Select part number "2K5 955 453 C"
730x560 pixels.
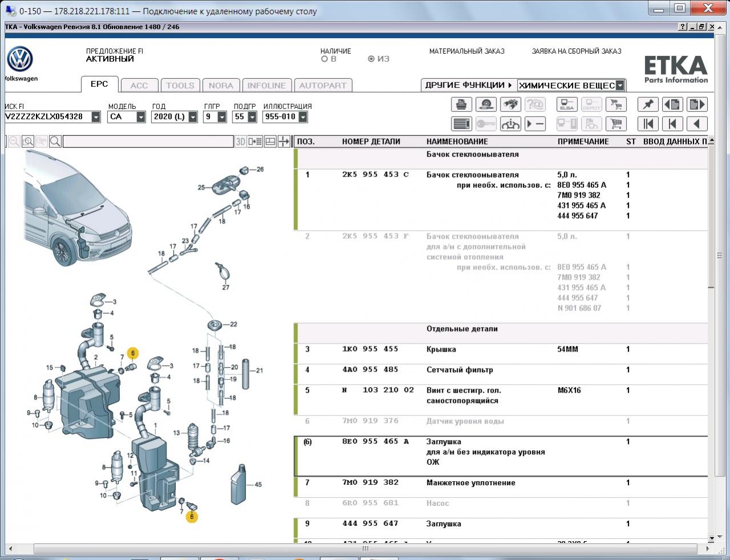click(376, 175)
